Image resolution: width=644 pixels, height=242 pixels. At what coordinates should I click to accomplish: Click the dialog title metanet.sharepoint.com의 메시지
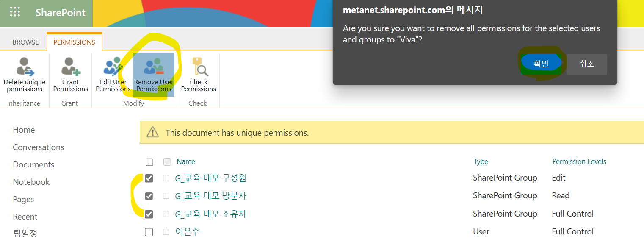[x=413, y=10]
